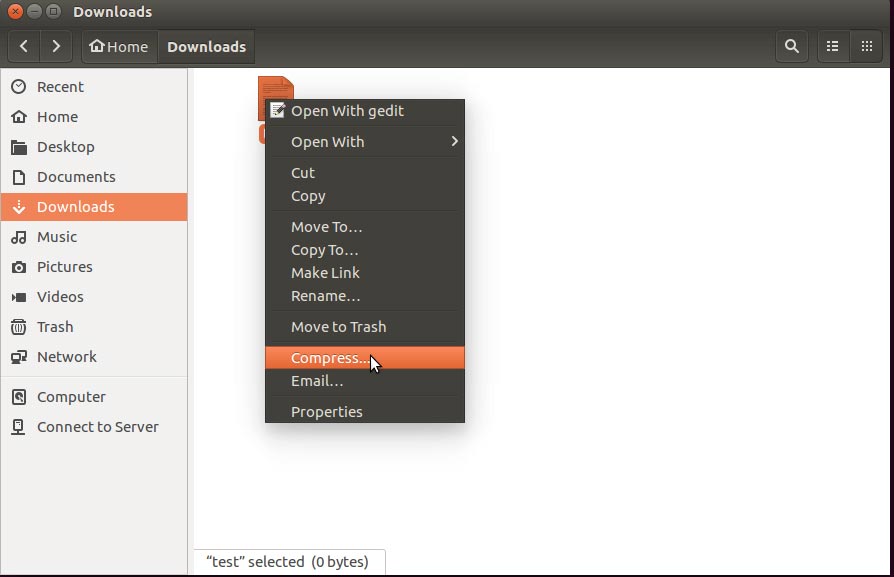Choose Make Link

[365, 273]
